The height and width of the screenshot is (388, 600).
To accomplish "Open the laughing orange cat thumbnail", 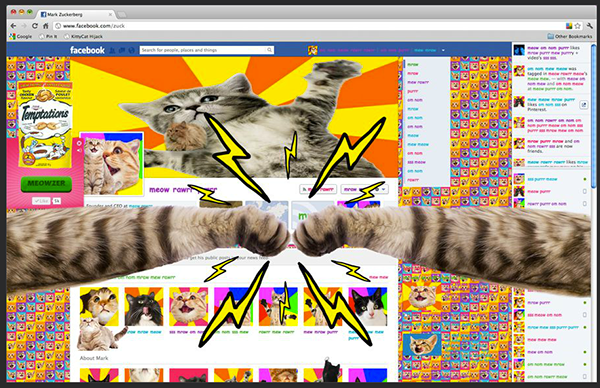I will coord(189,307).
